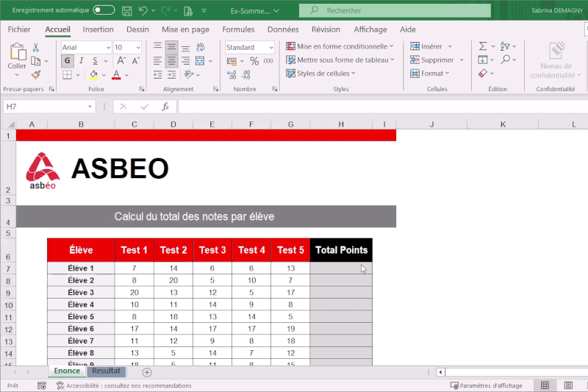The width and height of the screenshot is (588, 392).
Task: Click the add new sheet plus button
Action: click(x=146, y=372)
